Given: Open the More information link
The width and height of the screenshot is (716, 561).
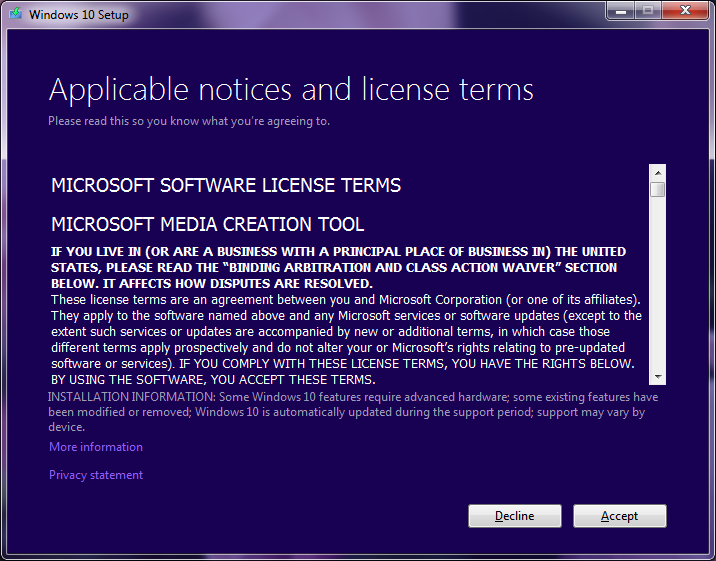Looking at the screenshot, I should 96,447.
